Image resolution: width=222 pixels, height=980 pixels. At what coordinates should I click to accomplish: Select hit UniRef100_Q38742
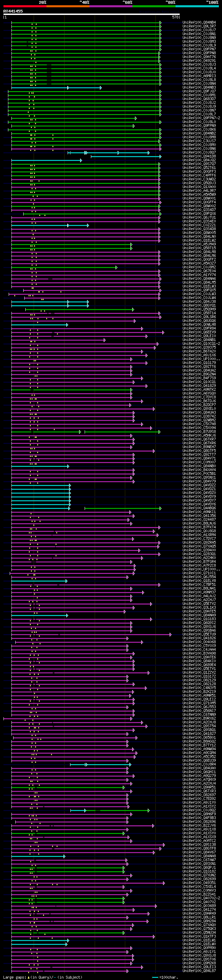[x=199, y=416]
